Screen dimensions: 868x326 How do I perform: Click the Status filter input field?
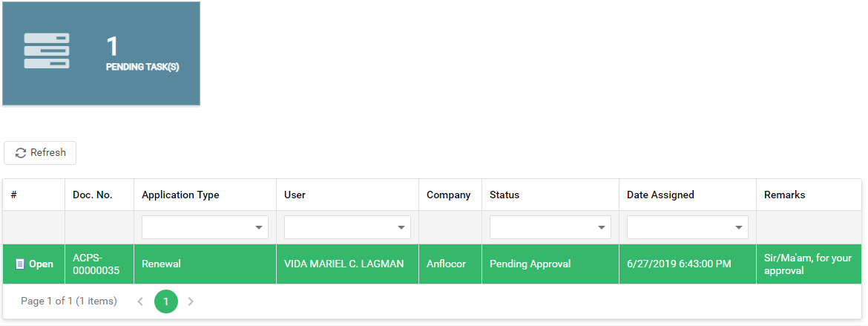542,227
